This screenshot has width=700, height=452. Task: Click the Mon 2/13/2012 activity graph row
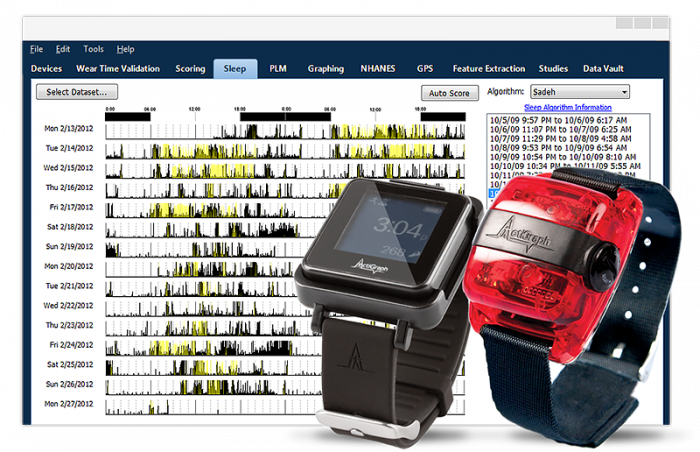[285, 131]
